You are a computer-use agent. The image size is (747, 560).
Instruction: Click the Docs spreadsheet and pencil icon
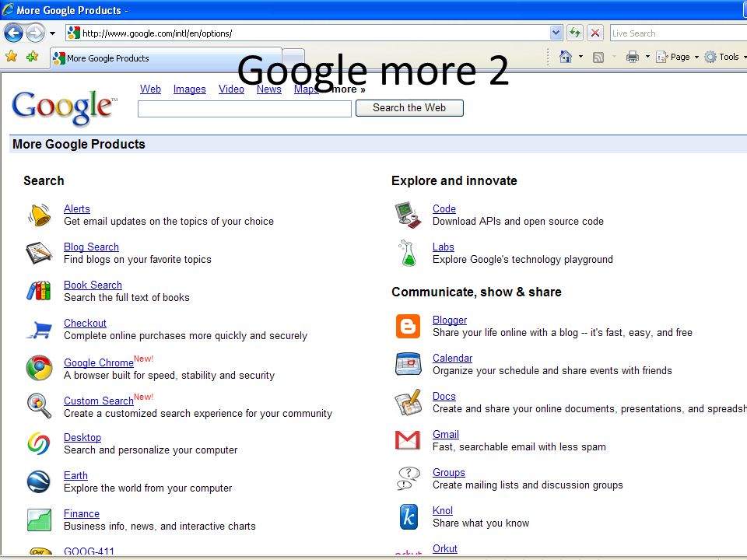[x=409, y=402]
